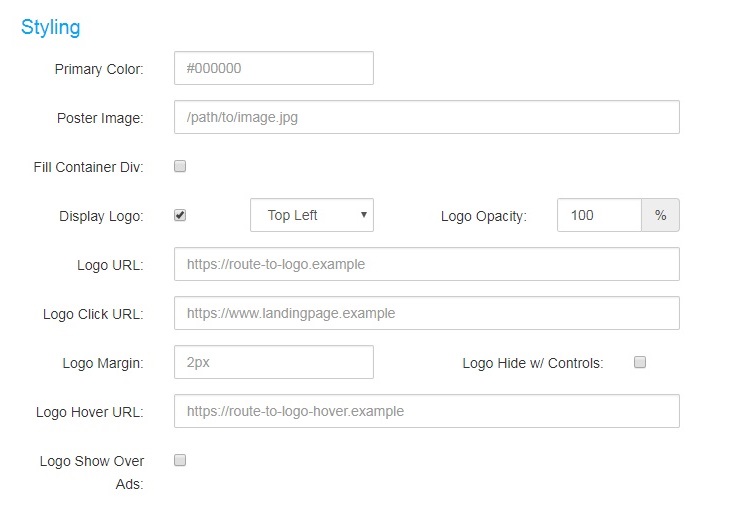The height and width of the screenshot is (513, 742).
Task: Click the Logo Opacity value field
Action: tap(599, 215)
